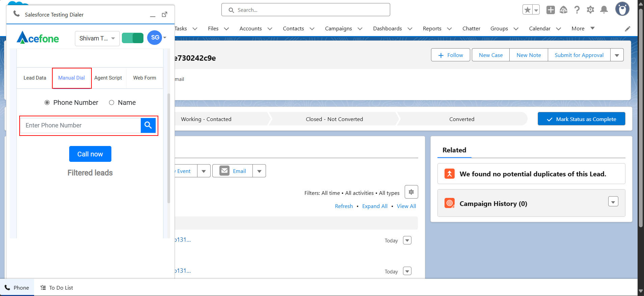Click the phone handset in dialer header
This screenshot has width=644, height=296.
click(16, 14)
